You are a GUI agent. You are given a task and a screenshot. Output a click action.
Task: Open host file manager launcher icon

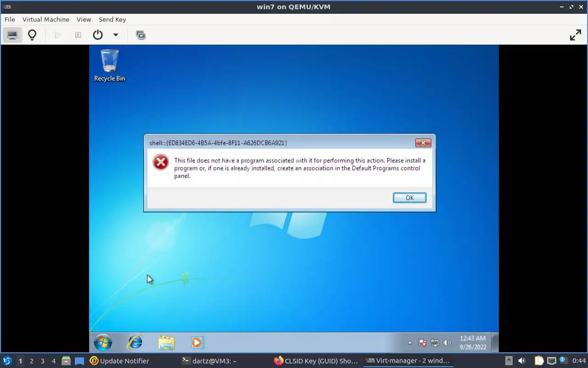(x=66, y=361)
